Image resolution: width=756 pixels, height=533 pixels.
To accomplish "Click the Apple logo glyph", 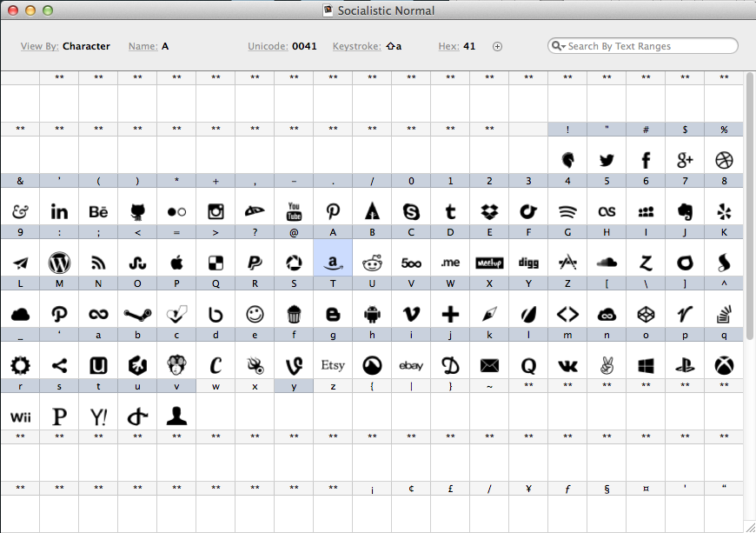I will pyautogui.click(x=176, y=261).
